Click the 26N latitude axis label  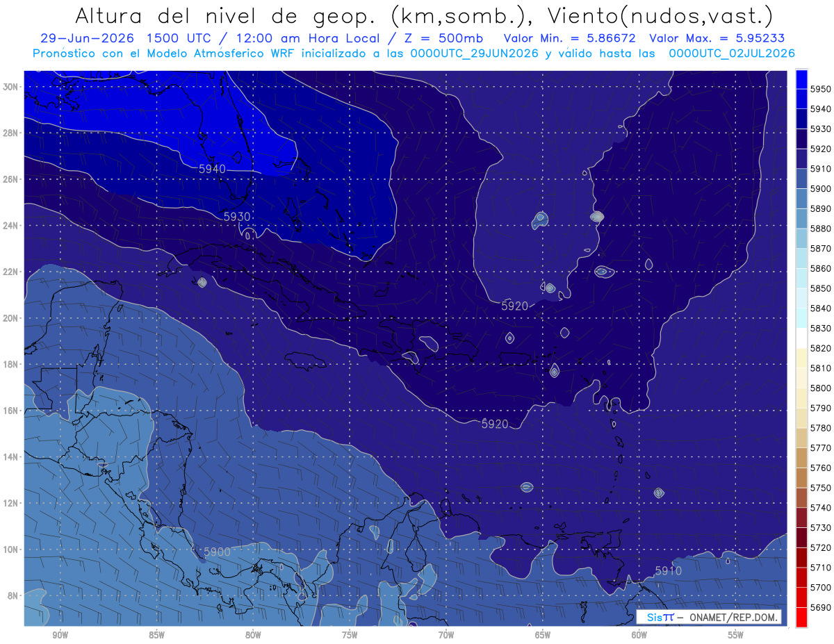pyautogui.click(x=10, y=179)
